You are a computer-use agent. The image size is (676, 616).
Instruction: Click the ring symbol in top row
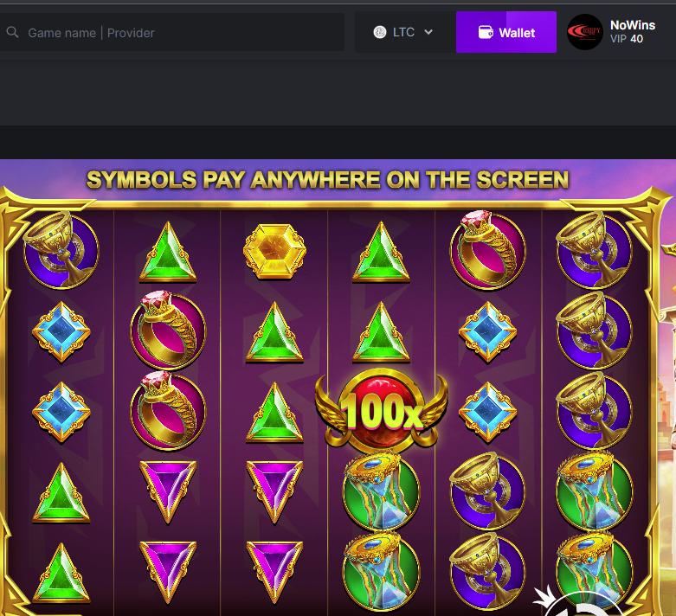pos(487,249)
